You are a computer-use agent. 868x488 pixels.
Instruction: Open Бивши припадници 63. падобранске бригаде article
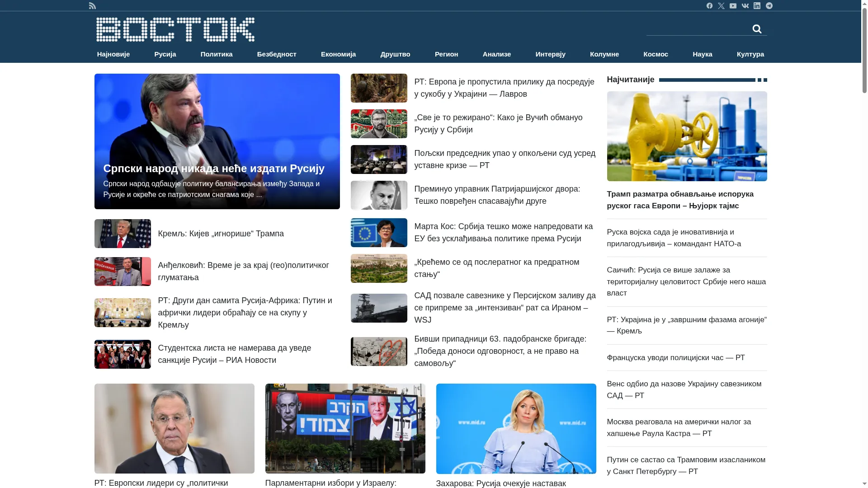(500, 351)
